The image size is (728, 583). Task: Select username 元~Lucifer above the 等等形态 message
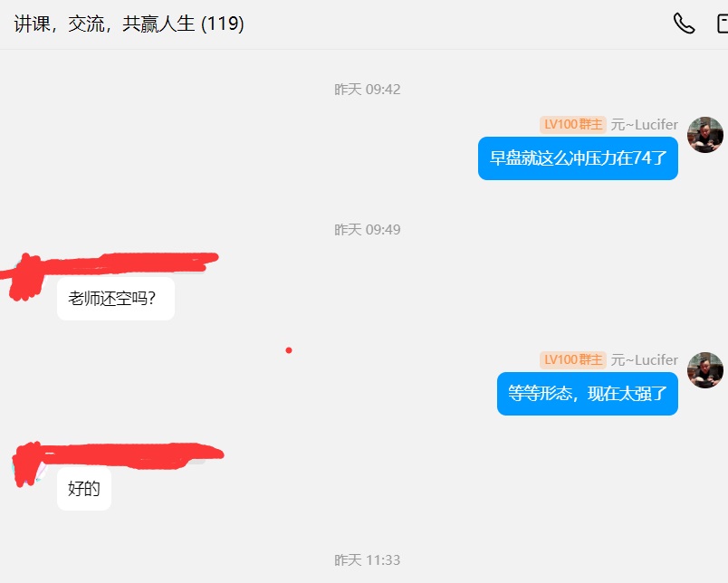645,359
